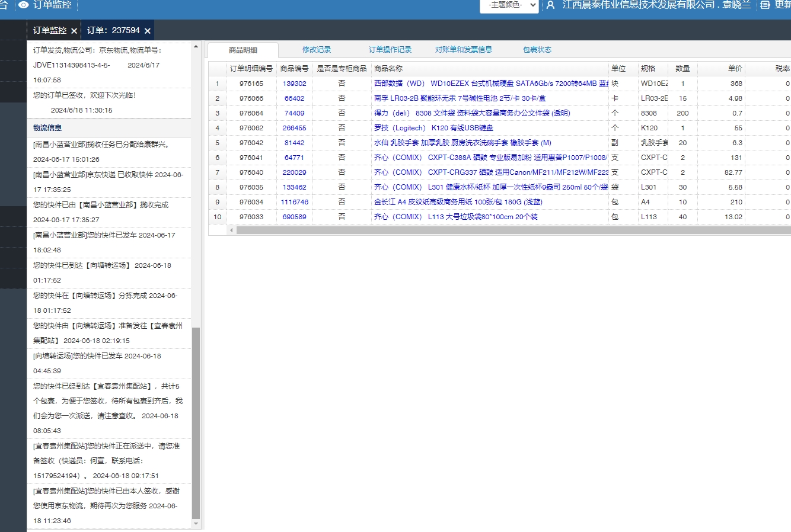The height and width of the screenshot is (532, 791).
Task: Click the 单价 column header
Action: pos(721,69)
